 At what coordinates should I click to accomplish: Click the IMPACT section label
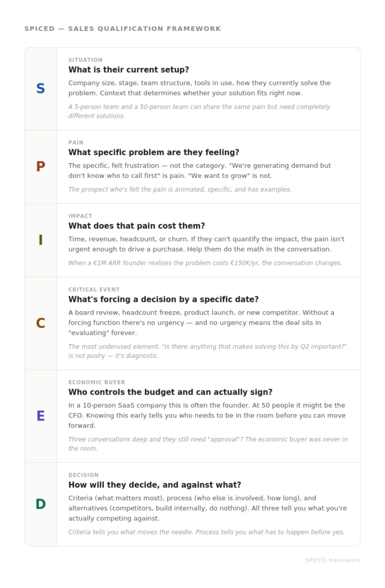click(x=80, y=216)
